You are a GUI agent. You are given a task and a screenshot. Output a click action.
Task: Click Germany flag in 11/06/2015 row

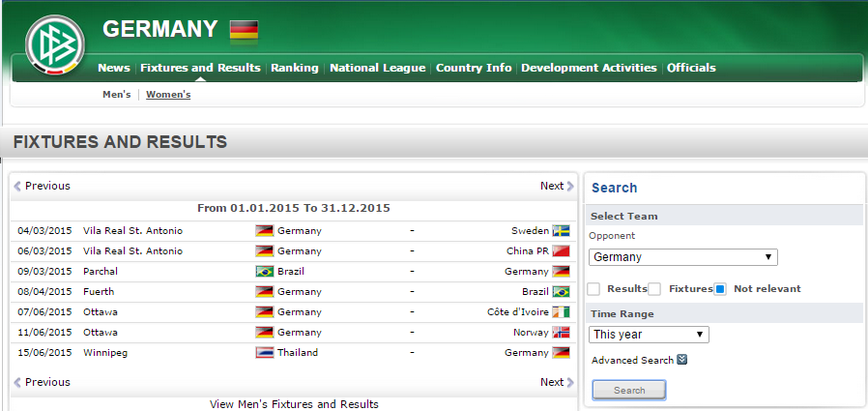click(265, 333)
